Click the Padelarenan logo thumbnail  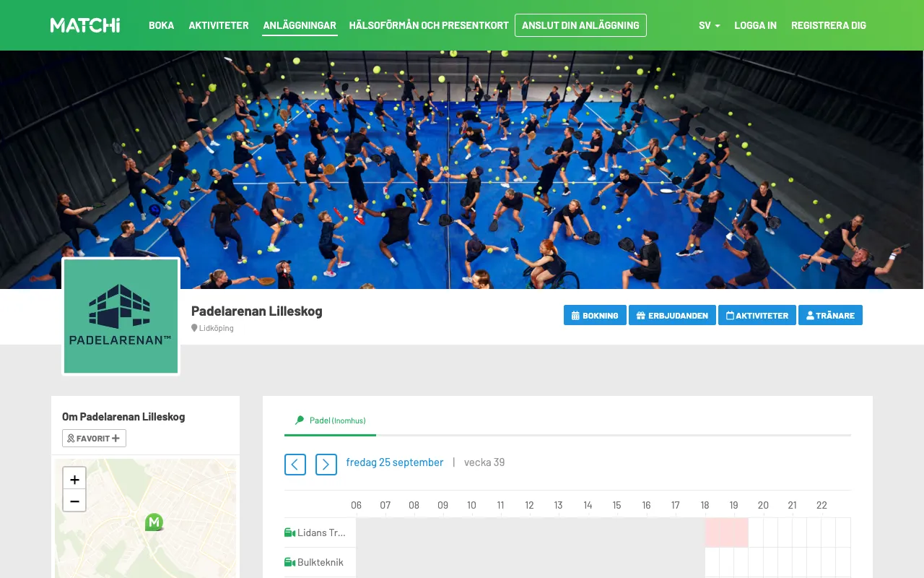coord(121,316)
